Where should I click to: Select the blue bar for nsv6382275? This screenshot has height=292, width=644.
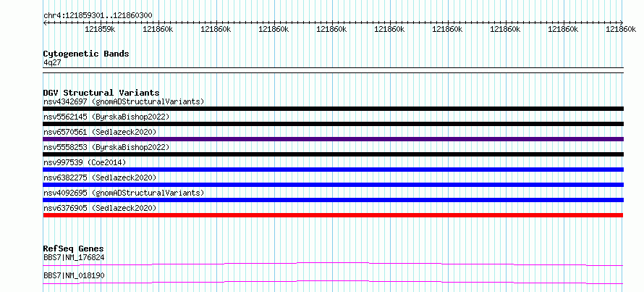coord(333,185)
